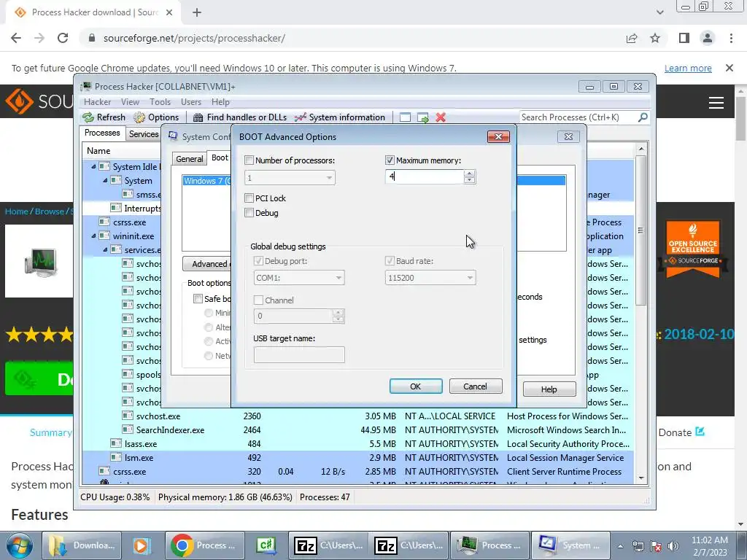Open new Chrome tab
The width and height of the screenshot is (747, 560).
(x=197, y=12)
